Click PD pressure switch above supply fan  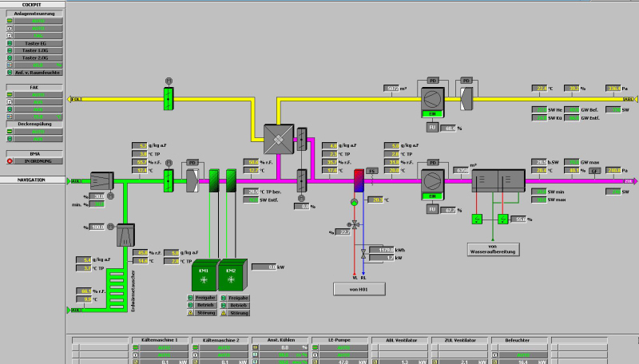432,163
